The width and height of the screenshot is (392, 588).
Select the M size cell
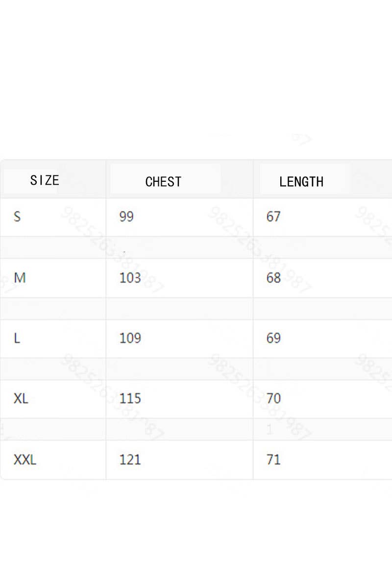[20, 278]
